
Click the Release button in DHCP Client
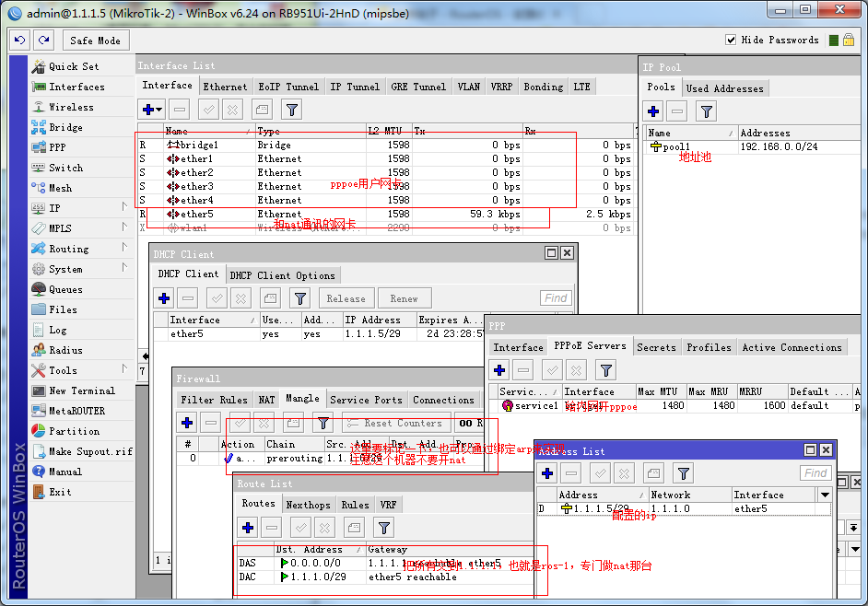[346, 298]
